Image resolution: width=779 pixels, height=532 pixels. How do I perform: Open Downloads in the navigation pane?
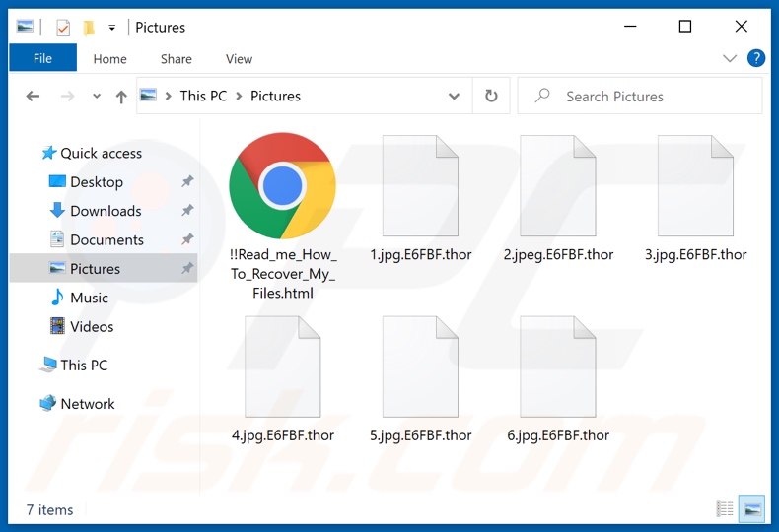click(96, 211)
